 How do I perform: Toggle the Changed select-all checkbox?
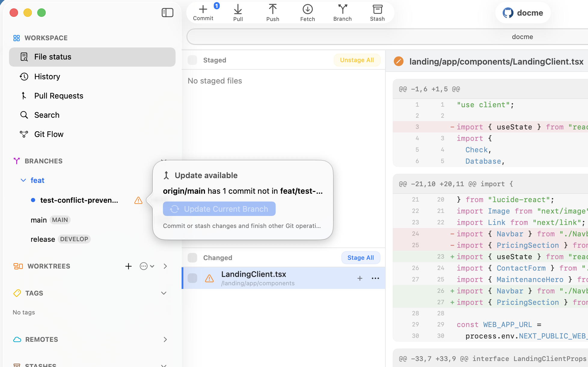click(x=192, y=258)
